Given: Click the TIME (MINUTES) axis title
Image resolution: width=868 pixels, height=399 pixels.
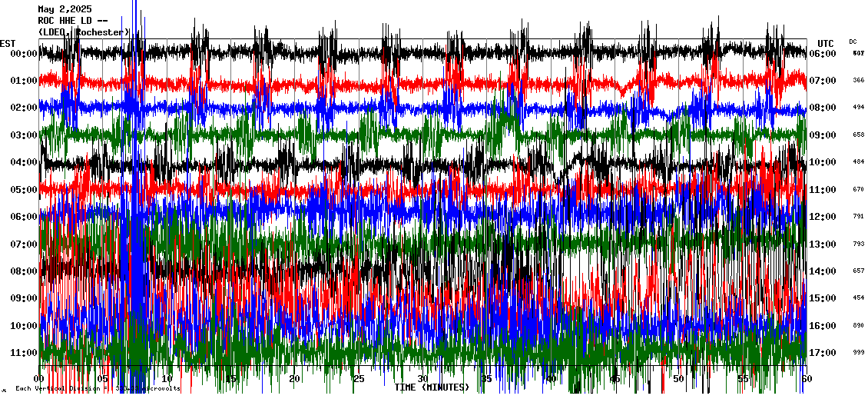Looking at the screenshot, I should pyautogui.click(x=431, y=387).
